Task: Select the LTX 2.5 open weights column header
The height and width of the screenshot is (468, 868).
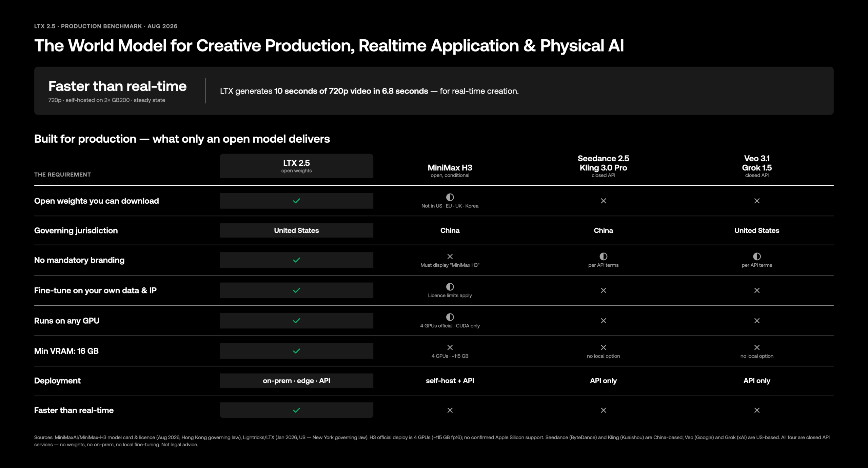Action: point(296,166)
